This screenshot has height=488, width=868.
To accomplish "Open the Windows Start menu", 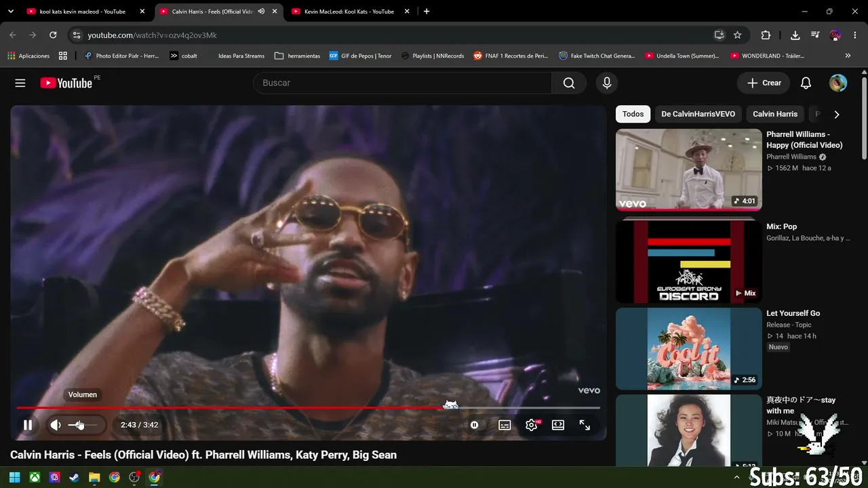I will [14, 477].
